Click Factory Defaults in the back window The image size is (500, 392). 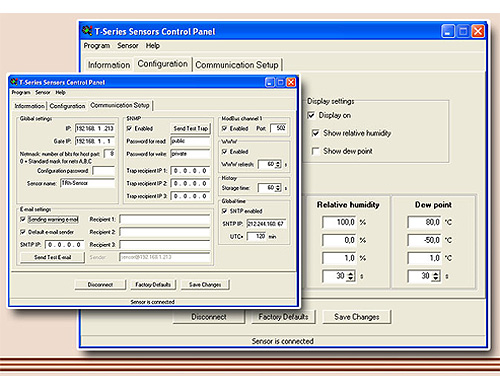[x=283, y=317]
